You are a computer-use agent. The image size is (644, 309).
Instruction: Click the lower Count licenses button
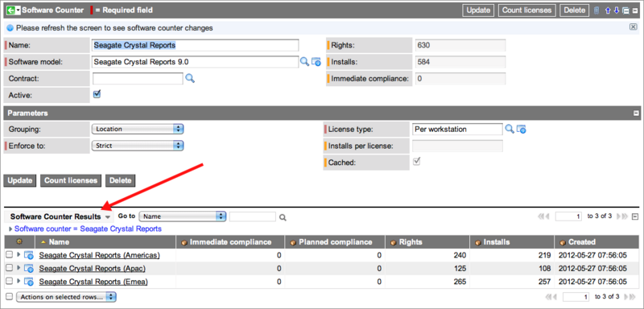71,180
